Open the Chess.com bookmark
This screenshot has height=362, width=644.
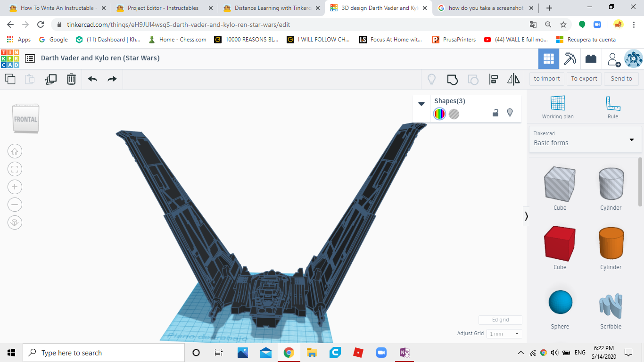pos(177,40)
